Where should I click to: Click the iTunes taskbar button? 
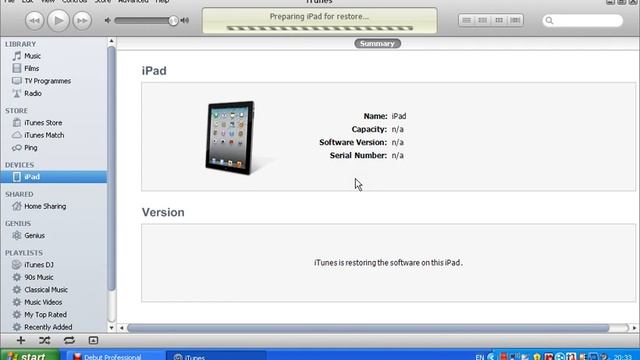point(216,356)
